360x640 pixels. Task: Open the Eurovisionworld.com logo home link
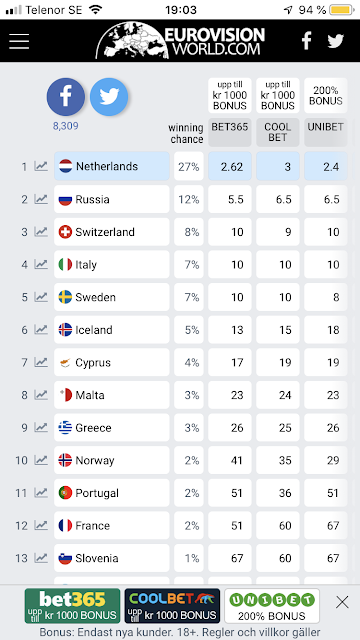click(180, 41)
